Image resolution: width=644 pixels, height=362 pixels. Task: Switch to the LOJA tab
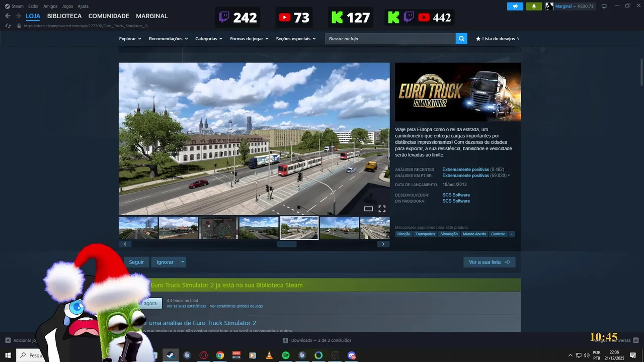(x=33, y=16)
